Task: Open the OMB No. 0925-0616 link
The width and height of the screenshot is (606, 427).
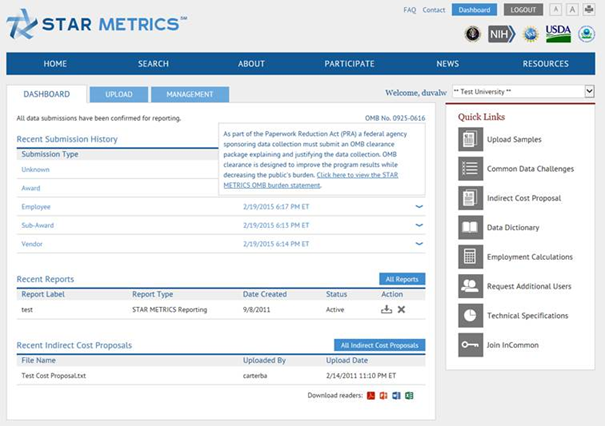Action: click(394, 118)
